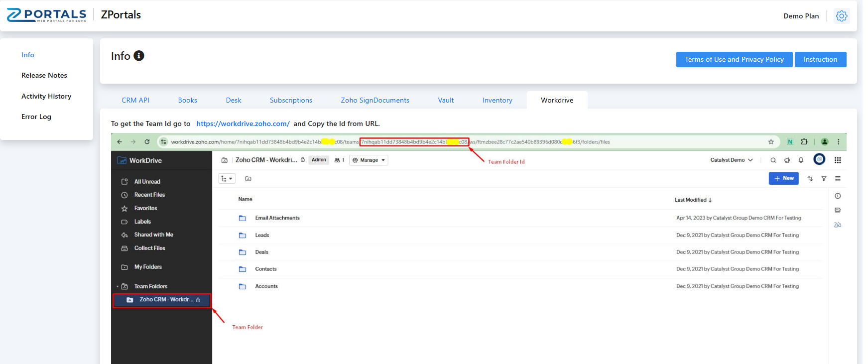The image size is (868, 364).
Task: Open the apps grid icon in WorkDrive
Action: tap(838, 160)
